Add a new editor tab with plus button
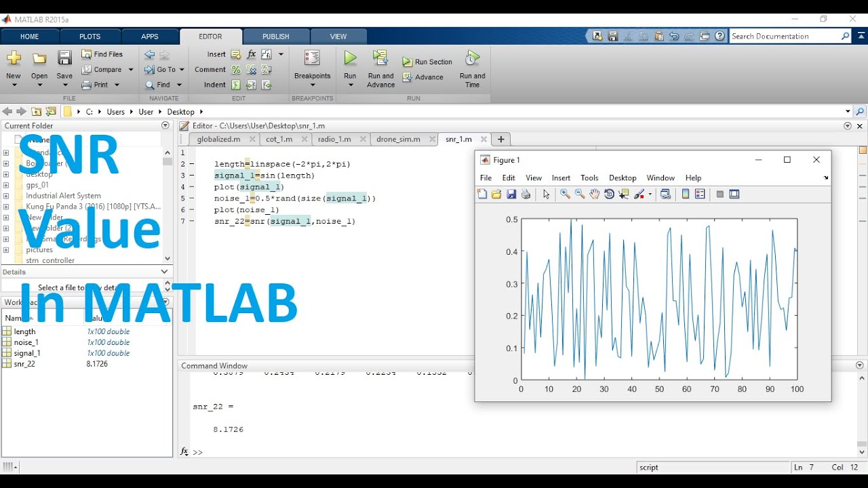The height and width of the screenshot is (488, 868). 501,139
